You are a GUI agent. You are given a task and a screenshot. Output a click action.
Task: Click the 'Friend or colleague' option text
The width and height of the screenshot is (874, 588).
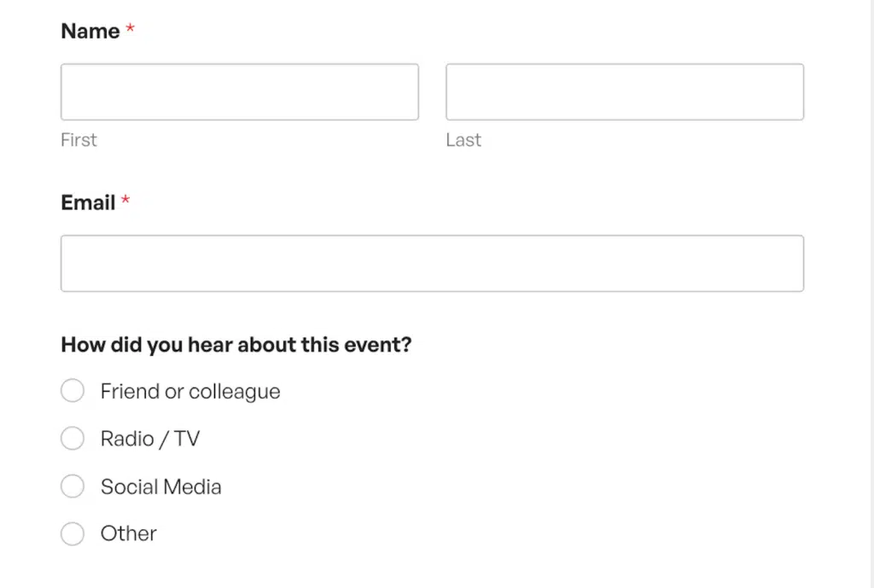[190, 392]
